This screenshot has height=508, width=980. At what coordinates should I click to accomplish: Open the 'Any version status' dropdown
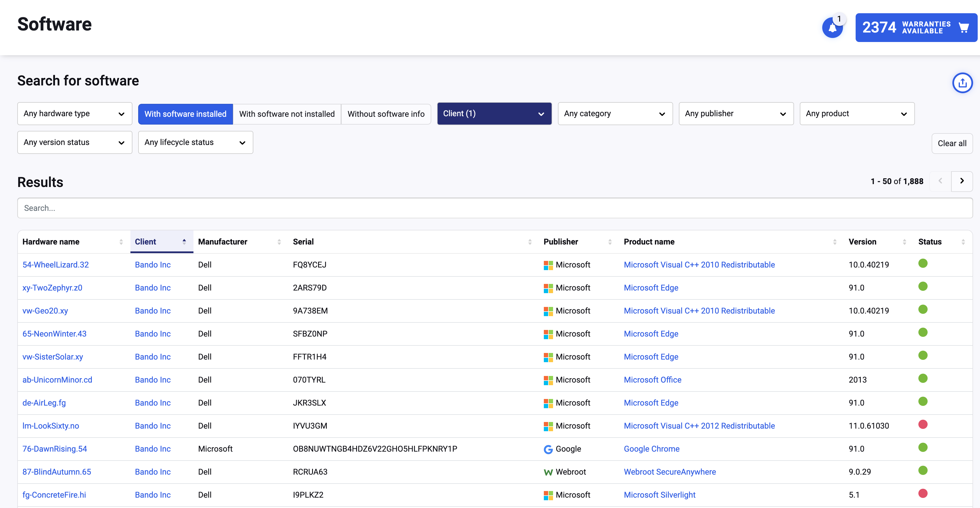pyautogui.click(x=75, y=142)
